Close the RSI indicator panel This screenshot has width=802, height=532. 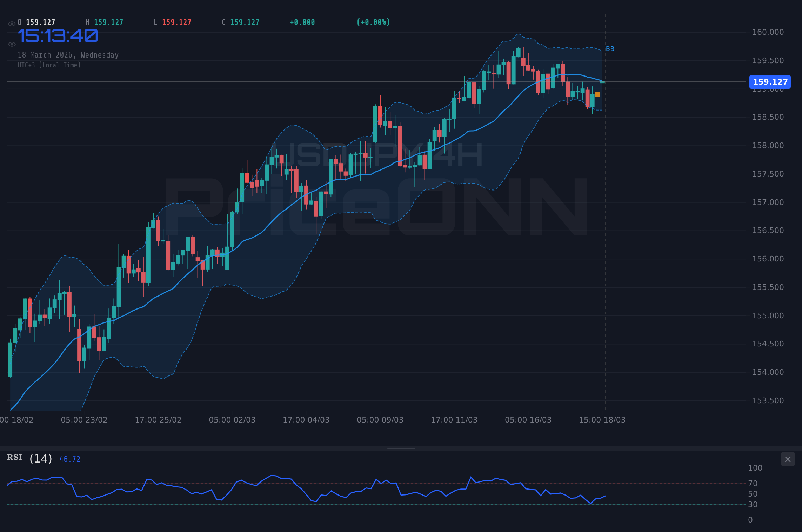788,459
